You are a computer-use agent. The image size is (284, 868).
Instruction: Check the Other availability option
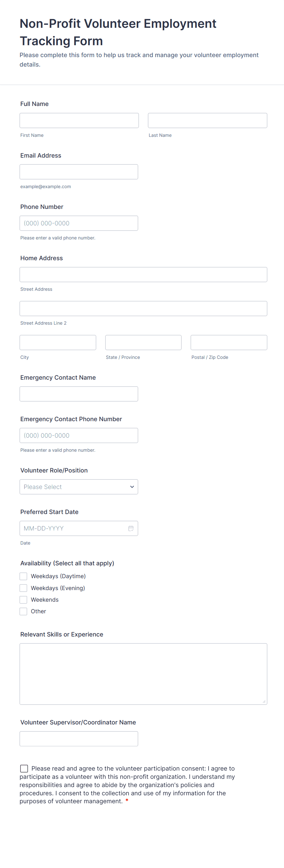[23, 611]
